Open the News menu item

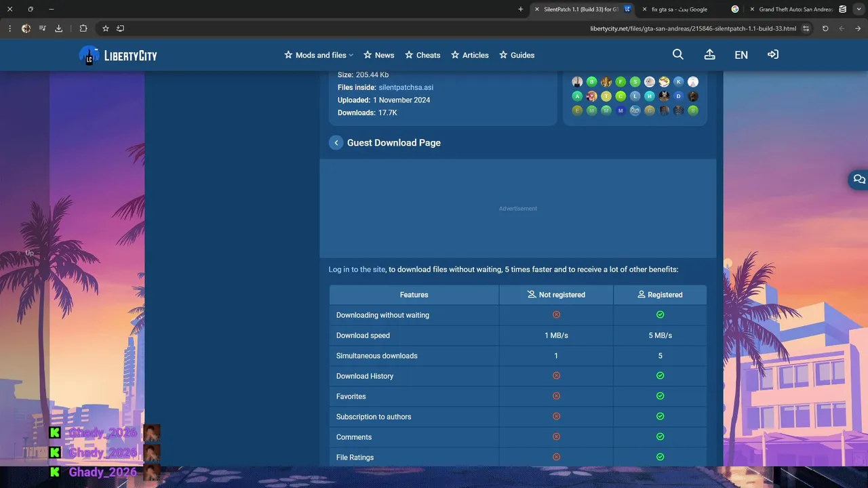(378, 55)
